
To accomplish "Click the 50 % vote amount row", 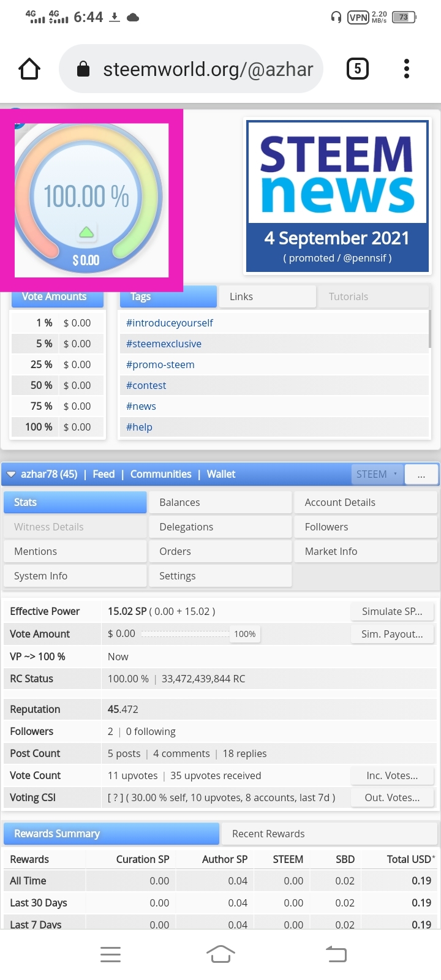I will click(58, 385).
